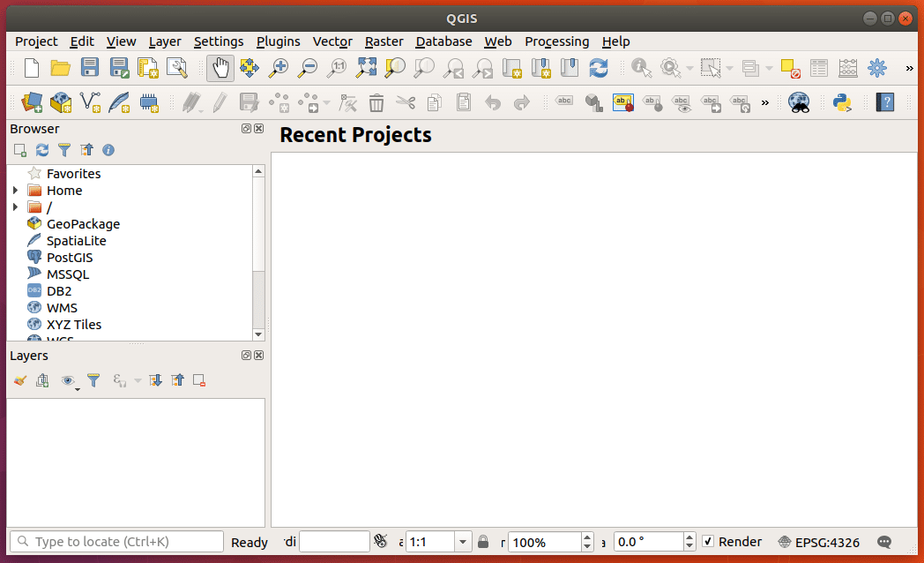Open the select features dropdown arrow

point(729,69)
